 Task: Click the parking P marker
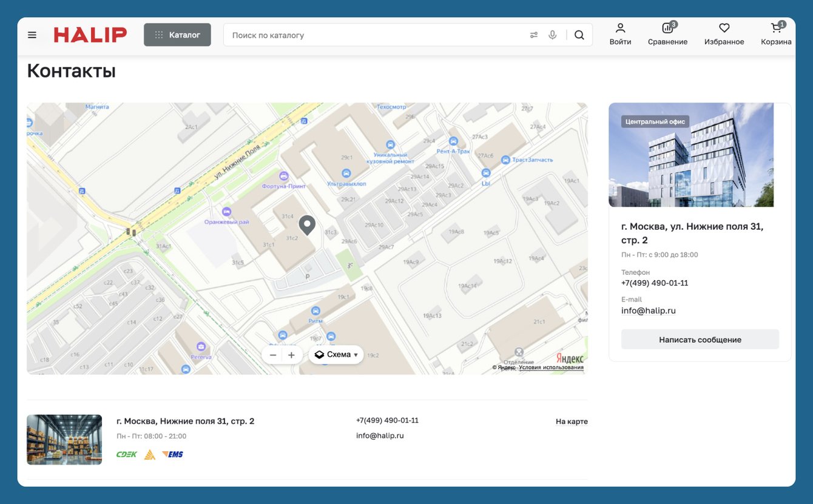[308, 277]
